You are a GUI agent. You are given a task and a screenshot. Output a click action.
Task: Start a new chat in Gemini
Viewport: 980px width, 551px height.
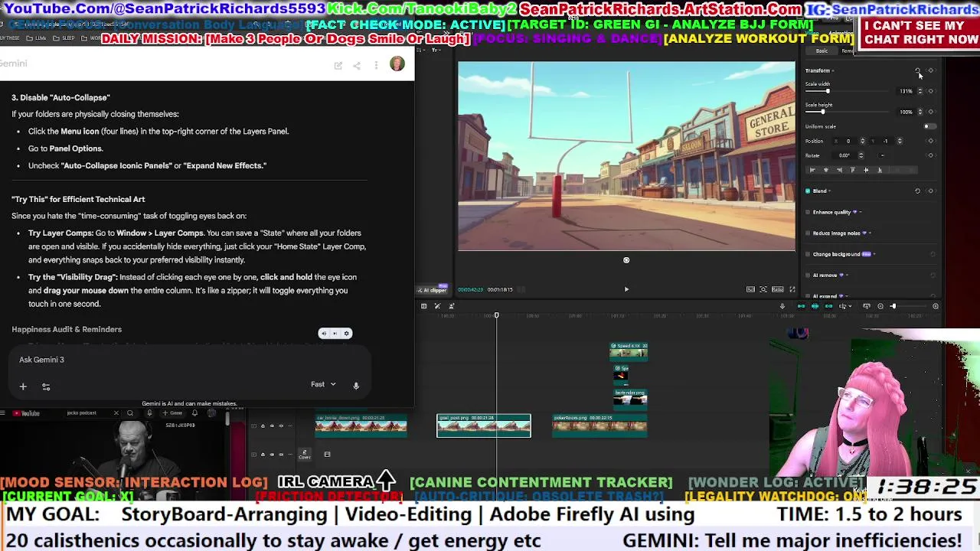pos(338,65)
